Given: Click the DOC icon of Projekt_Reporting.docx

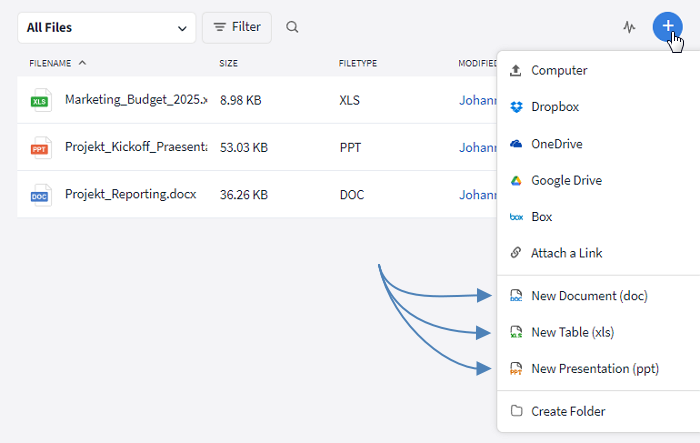Looking at the screenshot, I should tap(40, 195).
